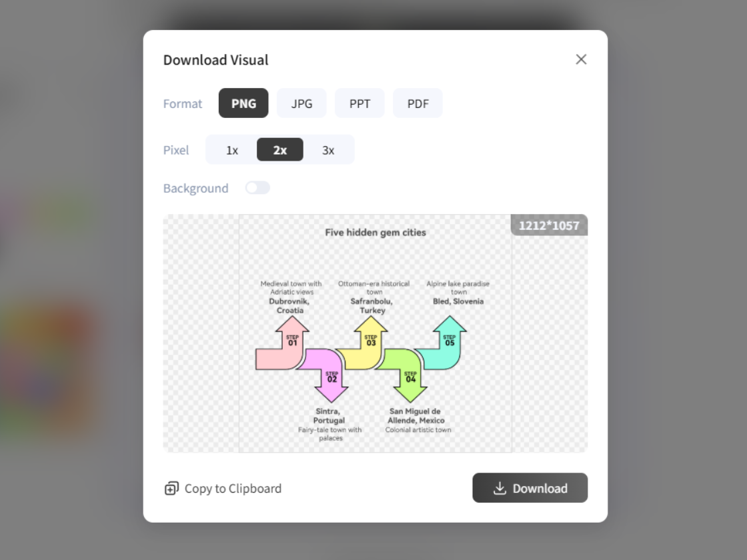Select the teal Step 05 arrow
This screenshot has height=560, width=747.
click(x=444, y=347)
